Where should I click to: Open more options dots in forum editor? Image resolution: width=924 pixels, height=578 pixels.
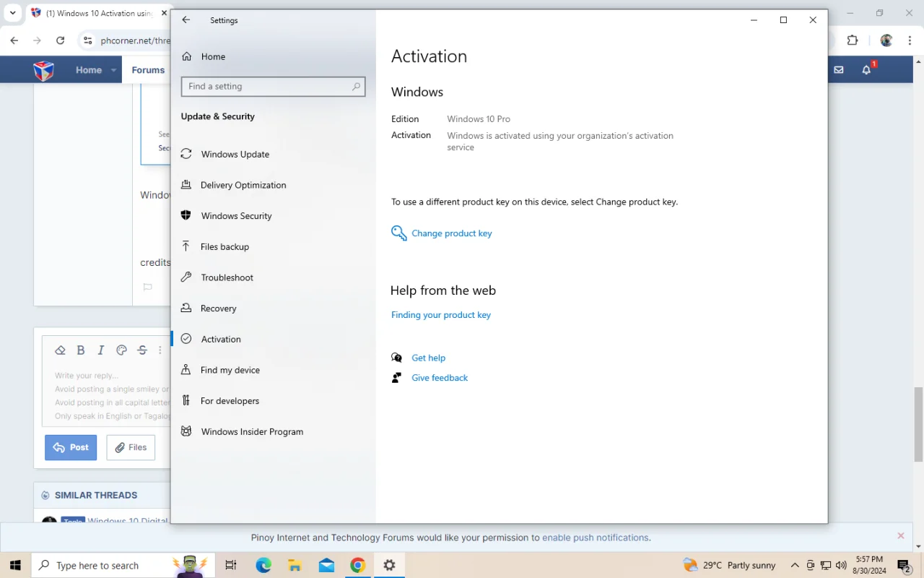pyautogui.click(x=160, y=350)
